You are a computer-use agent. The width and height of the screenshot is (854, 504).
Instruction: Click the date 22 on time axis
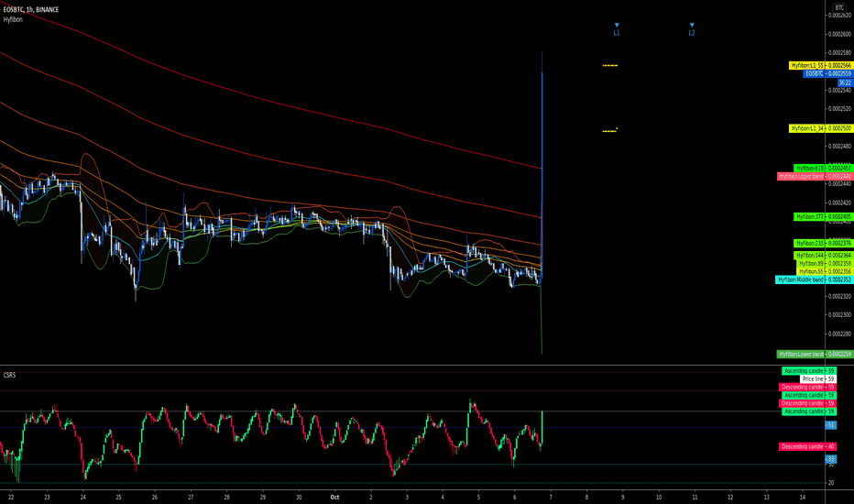(x=11, y=497)
